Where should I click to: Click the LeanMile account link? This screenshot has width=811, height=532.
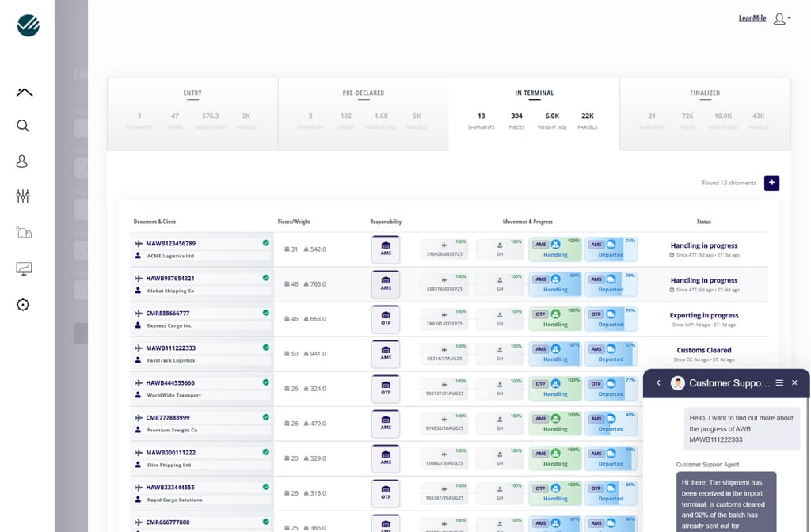(x=752, y=18)
